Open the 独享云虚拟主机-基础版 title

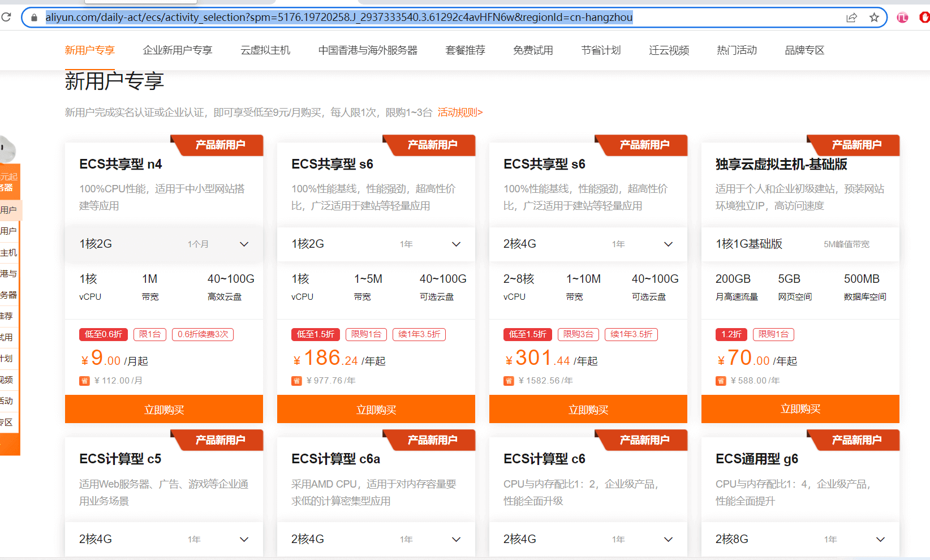click(781, 164)
